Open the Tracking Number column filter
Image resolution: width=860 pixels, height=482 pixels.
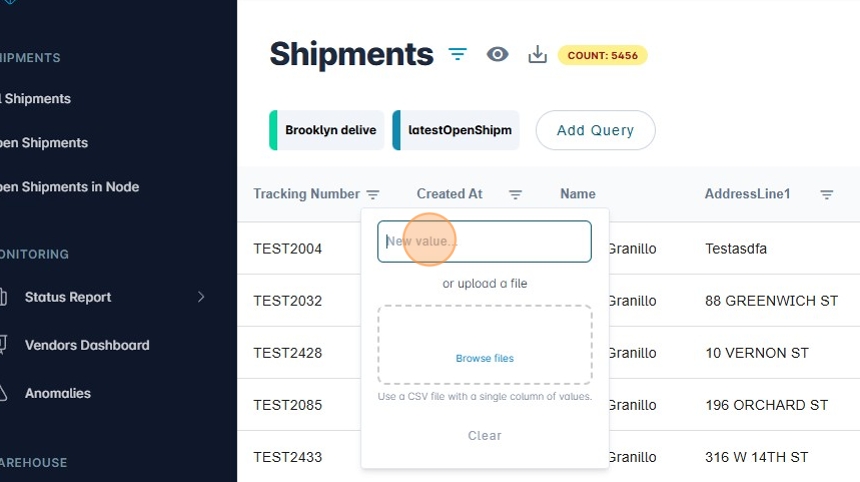[x=373, y=195]
